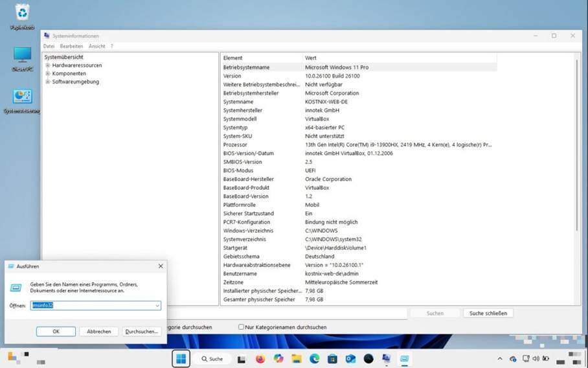Click Abbrechen in the Ausführen dialog
This screenshot has width=588, height=368.
(99, 332)
